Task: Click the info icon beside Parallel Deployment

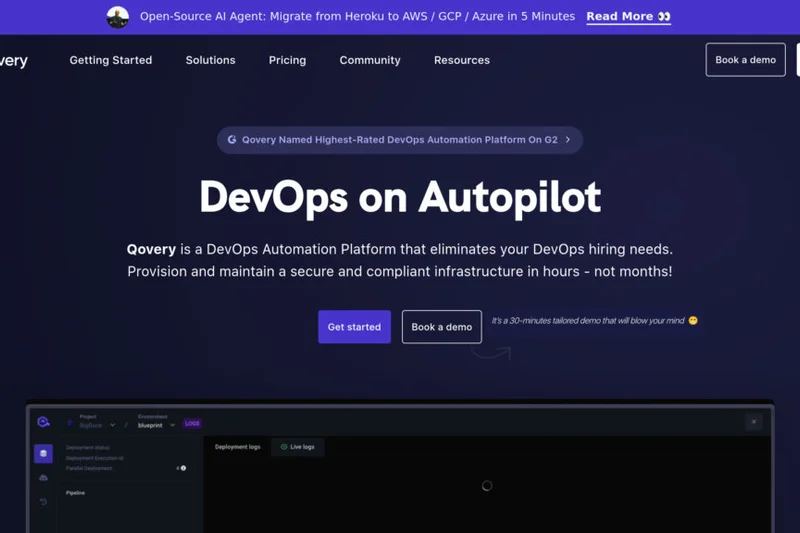Action: coord(183,468)
